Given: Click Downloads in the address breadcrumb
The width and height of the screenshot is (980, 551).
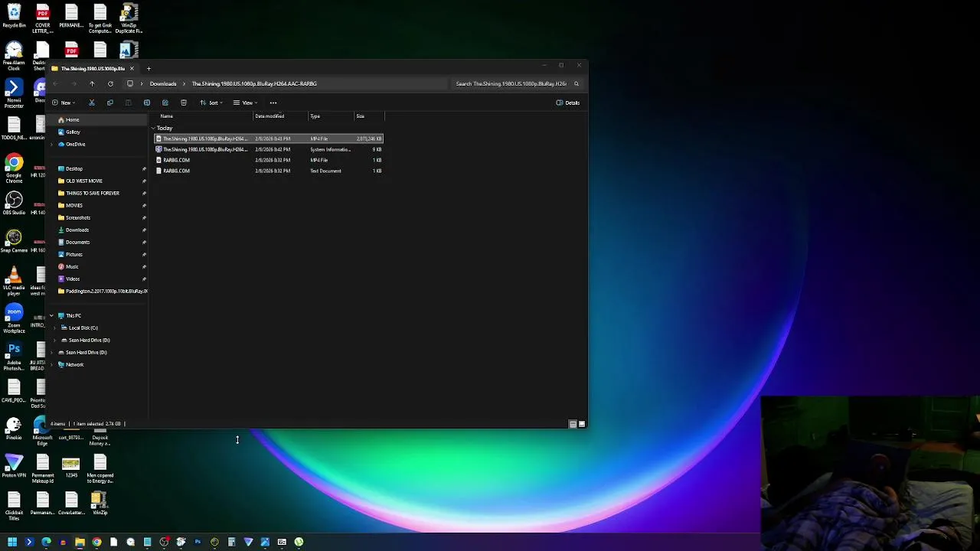Looking at the screenshot, I should [163, 83].
